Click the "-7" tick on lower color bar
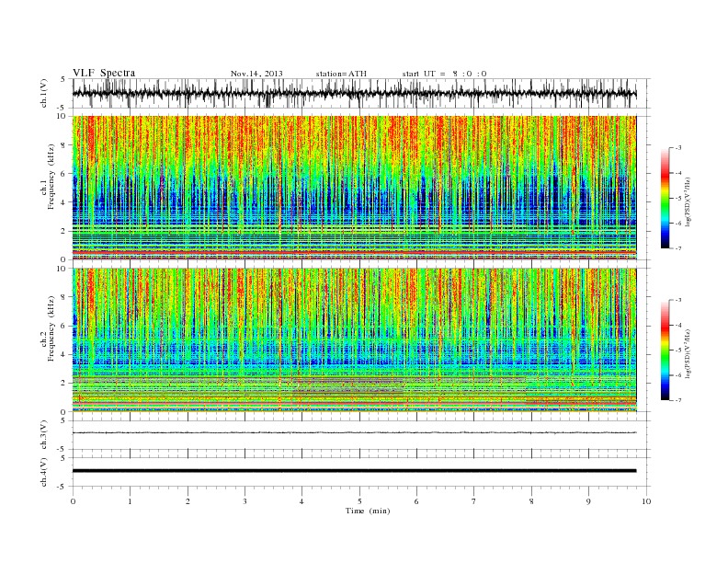 (677, 400)
